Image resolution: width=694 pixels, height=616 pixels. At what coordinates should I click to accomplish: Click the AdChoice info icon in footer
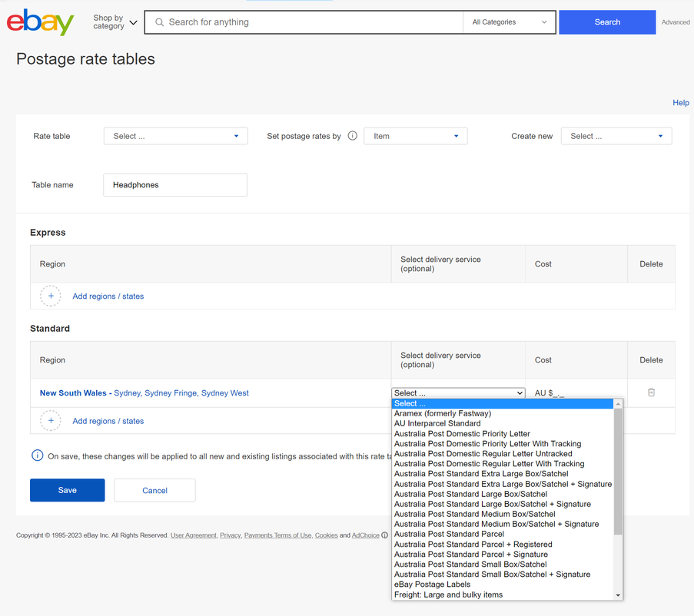[384, 535]
